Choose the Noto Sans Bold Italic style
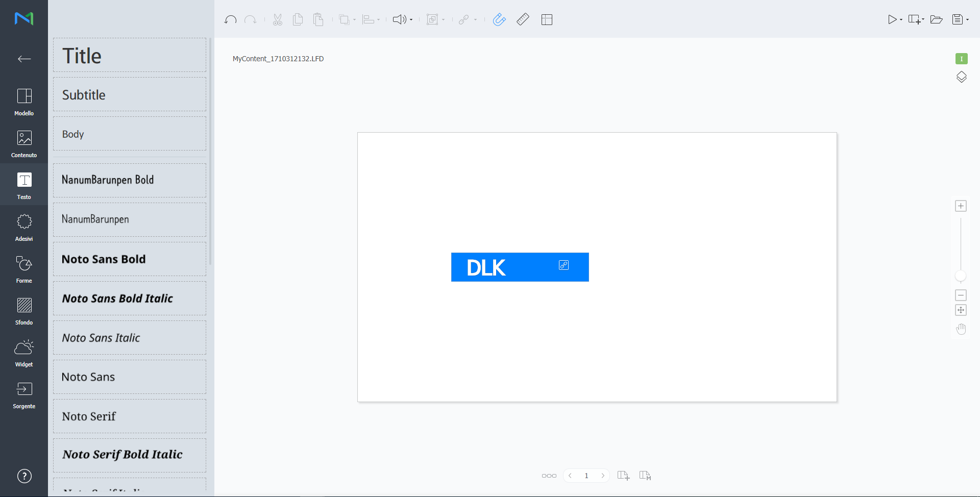 [x=130, y=299]
